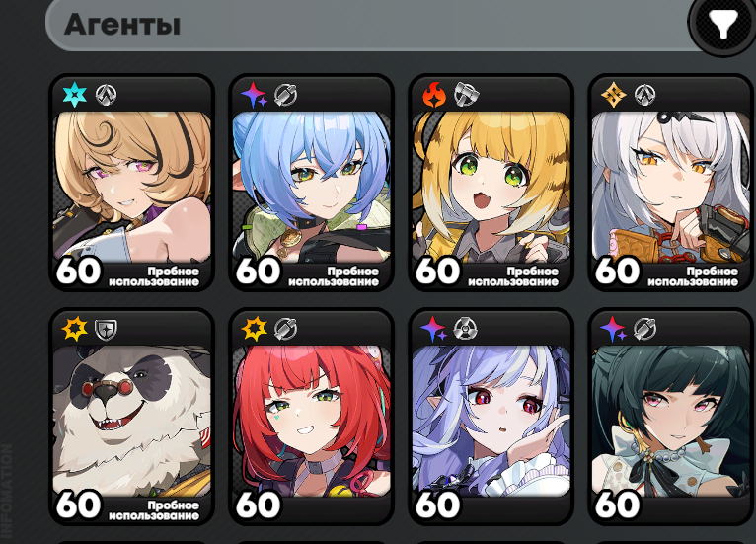Click Ether attribute icon on blue-haired agent card
756x544 pixels.
point(254,95)
